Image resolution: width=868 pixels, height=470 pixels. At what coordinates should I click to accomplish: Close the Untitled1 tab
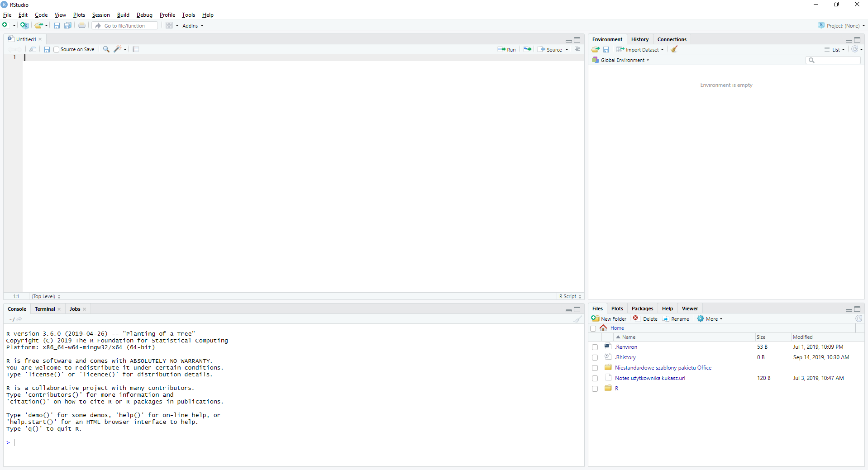[x=40, y=39]
